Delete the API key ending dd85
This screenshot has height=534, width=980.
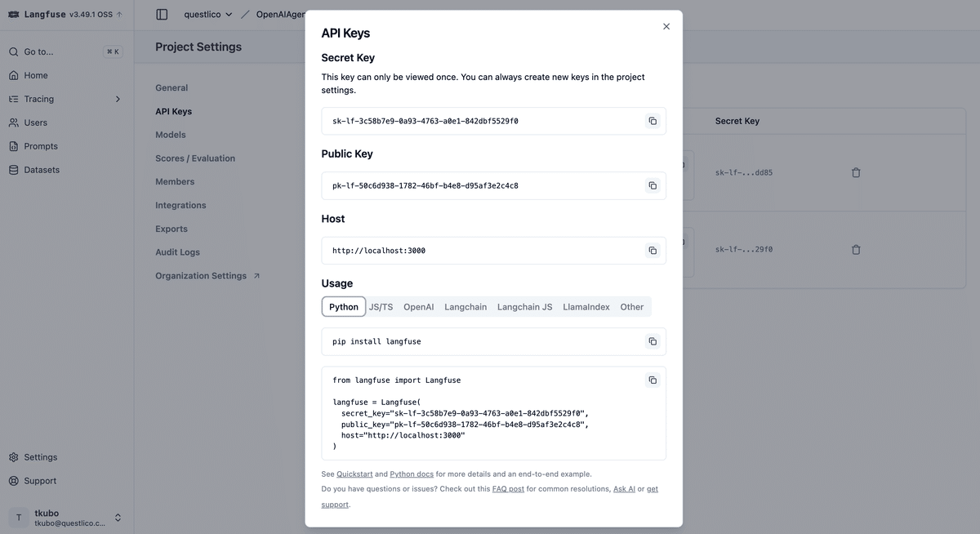[855, 171]
